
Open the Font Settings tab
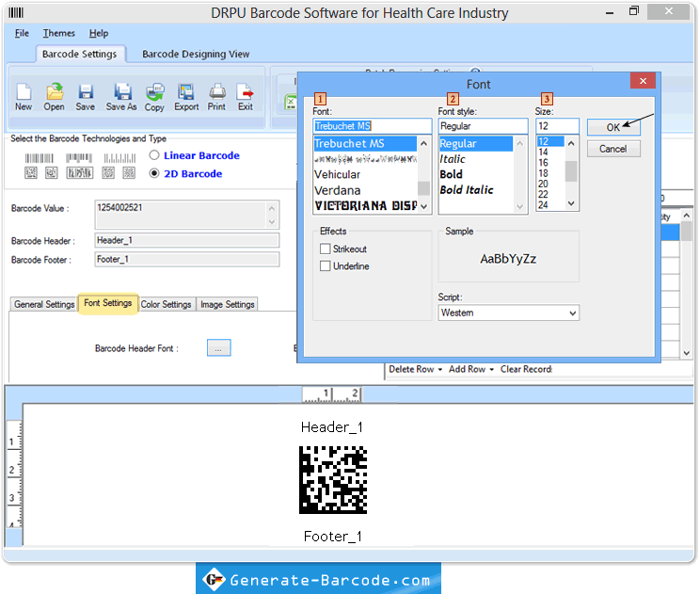pyautogui.click(x=107, y=303)
